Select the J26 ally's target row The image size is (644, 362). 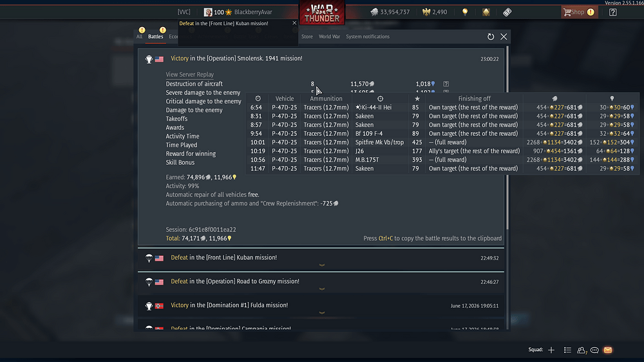pos(442,151)
